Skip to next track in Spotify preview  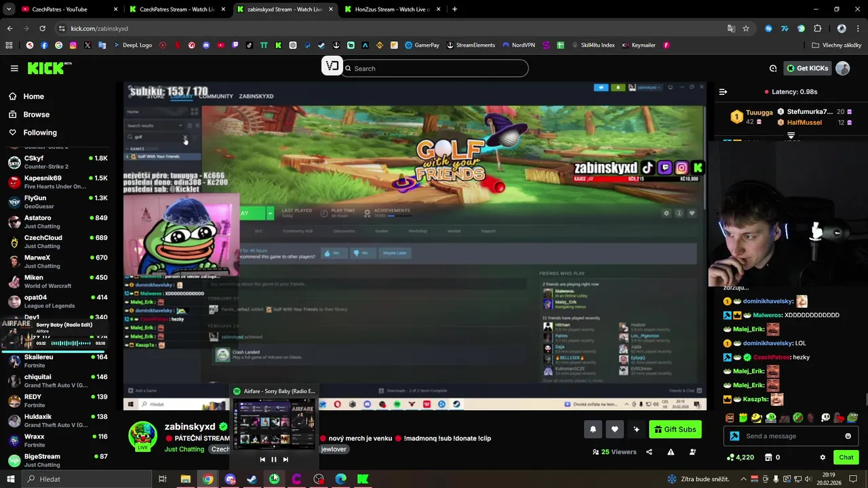(x=285, y=460)
